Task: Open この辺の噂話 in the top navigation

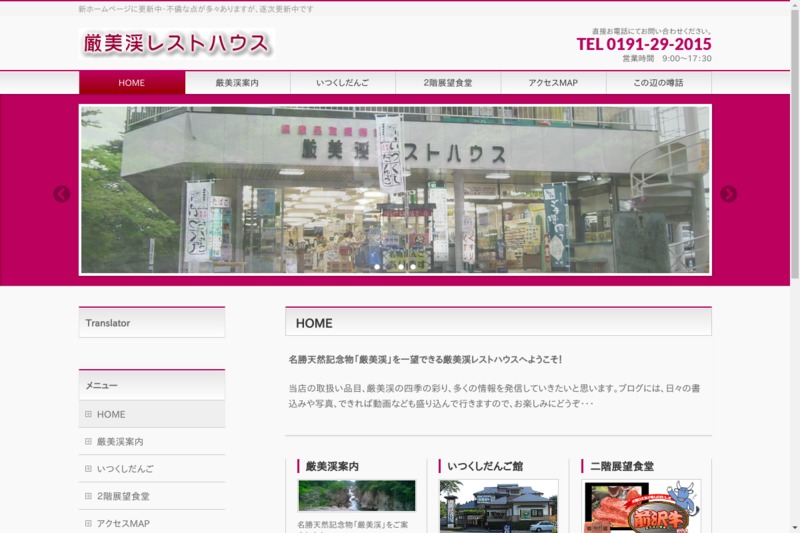Action: [658, 83]
